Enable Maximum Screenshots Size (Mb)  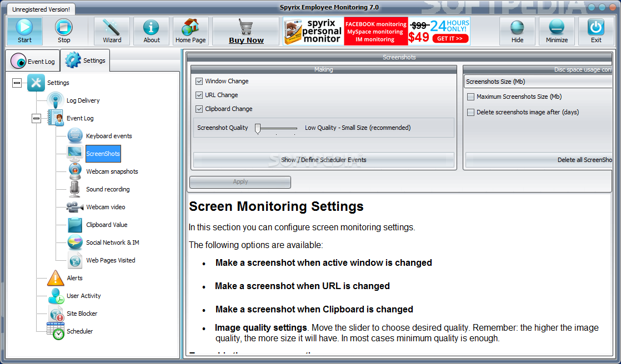470,97
